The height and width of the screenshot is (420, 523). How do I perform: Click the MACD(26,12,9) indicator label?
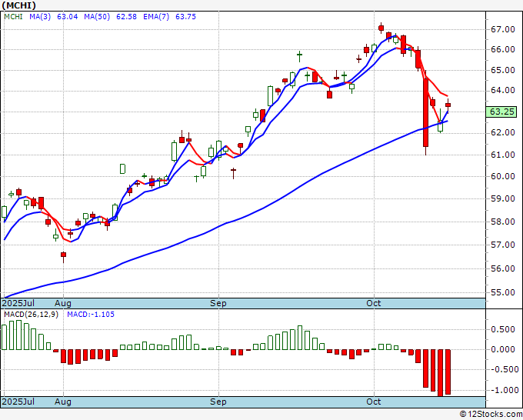coord(31,315)
